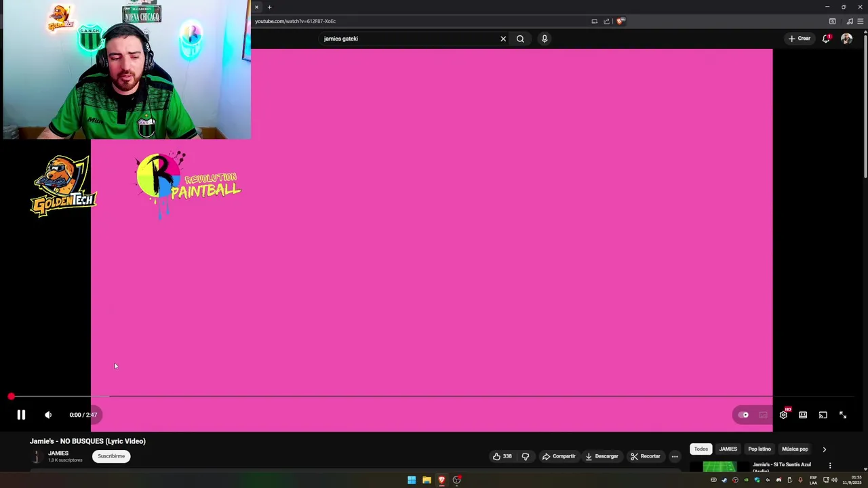868x488 pixels.
Task: Open the browser hamburger menu
Action: (860, 21)
